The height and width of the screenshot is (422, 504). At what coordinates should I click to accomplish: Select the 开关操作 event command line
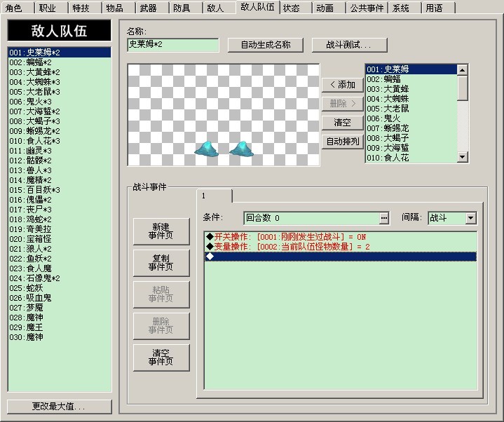click(341, 237)
